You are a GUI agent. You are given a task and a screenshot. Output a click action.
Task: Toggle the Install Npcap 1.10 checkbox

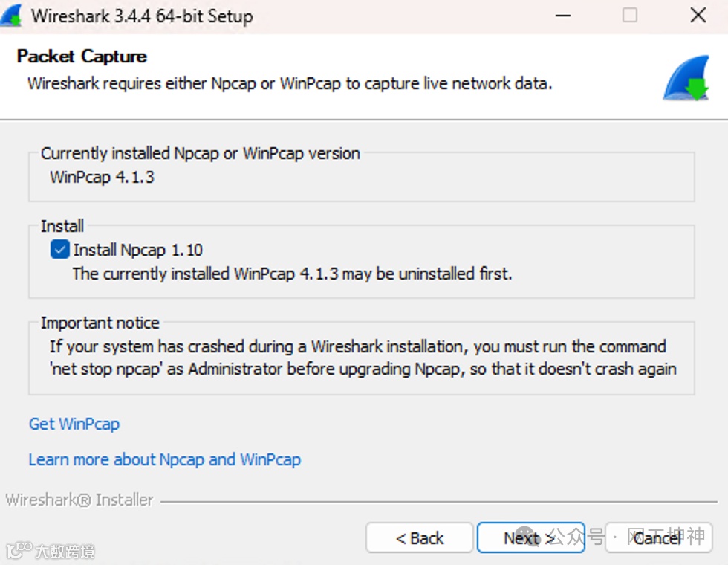tap(60, 250)
